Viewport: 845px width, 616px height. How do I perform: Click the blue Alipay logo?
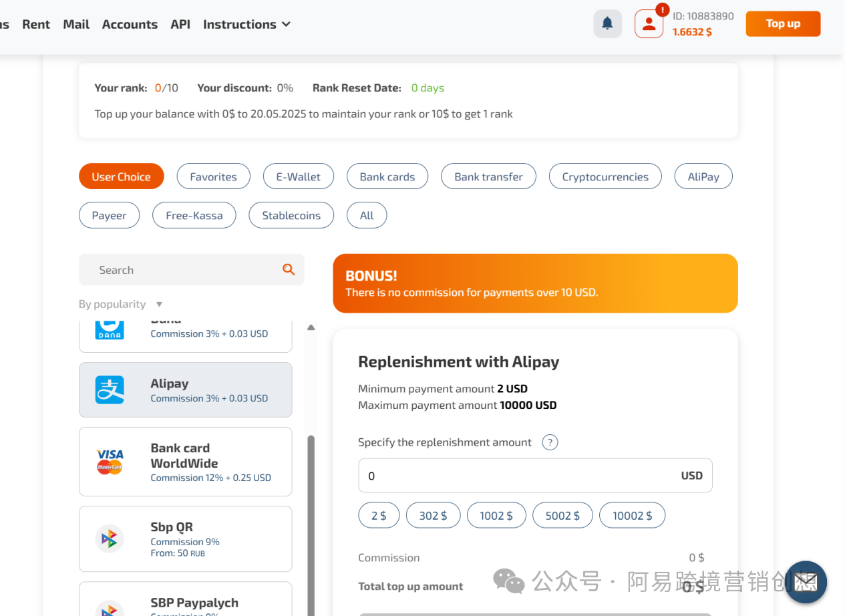[110, 390]
